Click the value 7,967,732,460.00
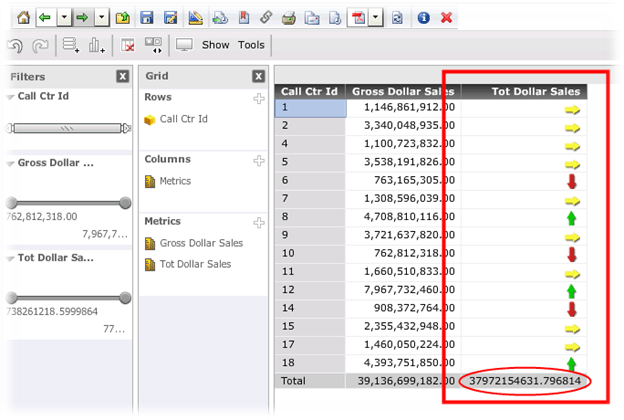The image size is (624, 420). [410, 290]
